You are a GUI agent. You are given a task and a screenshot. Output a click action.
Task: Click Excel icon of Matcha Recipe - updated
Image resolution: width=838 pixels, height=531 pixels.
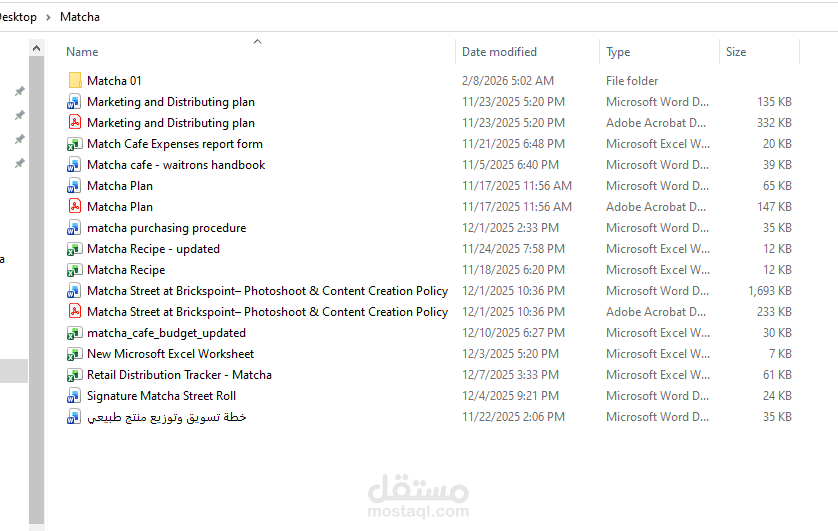pyautogui.click(x=74, y=248)
